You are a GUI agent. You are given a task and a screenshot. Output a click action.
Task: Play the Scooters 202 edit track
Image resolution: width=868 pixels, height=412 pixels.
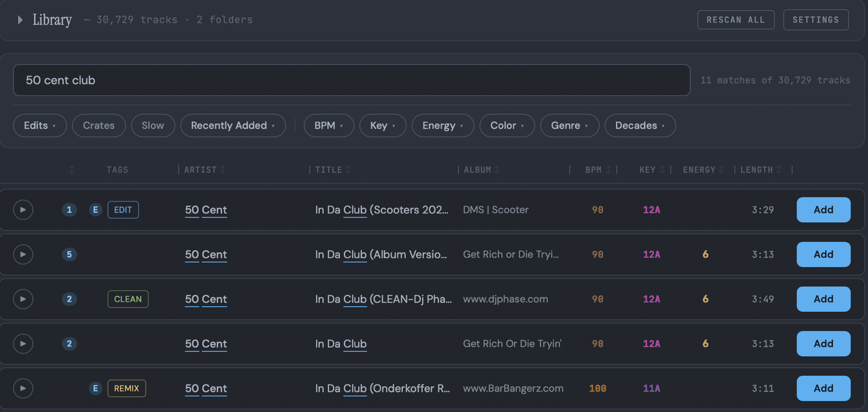tap(23, 210)
